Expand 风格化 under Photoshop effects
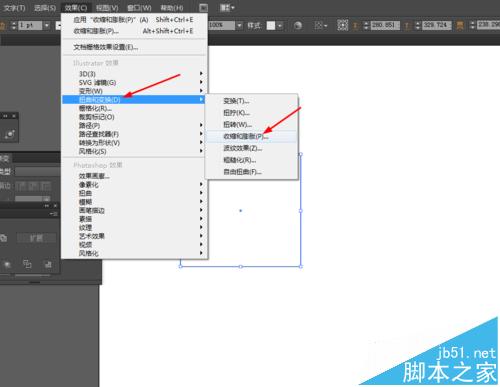The image size is (500, 387). coord(134,253)
